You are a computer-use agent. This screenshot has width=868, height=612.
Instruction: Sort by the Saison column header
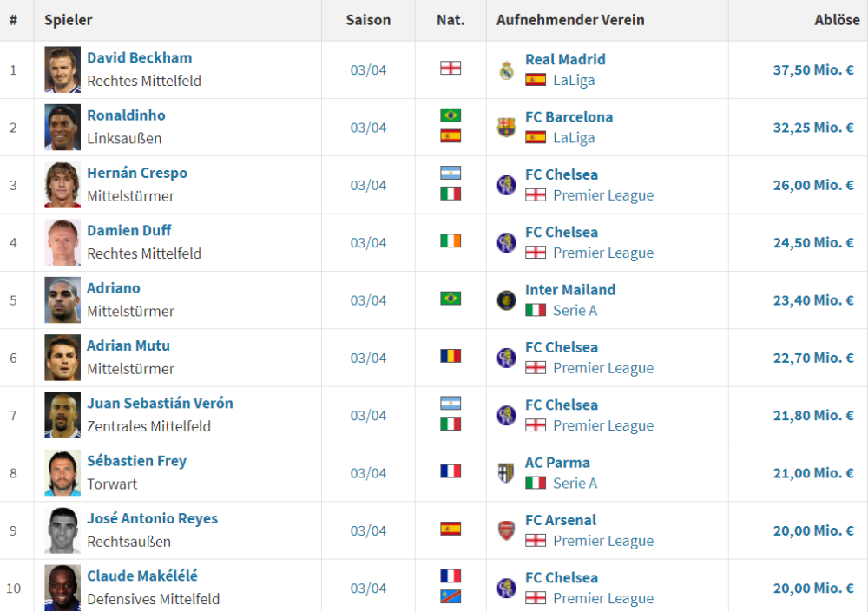(368, 20)
